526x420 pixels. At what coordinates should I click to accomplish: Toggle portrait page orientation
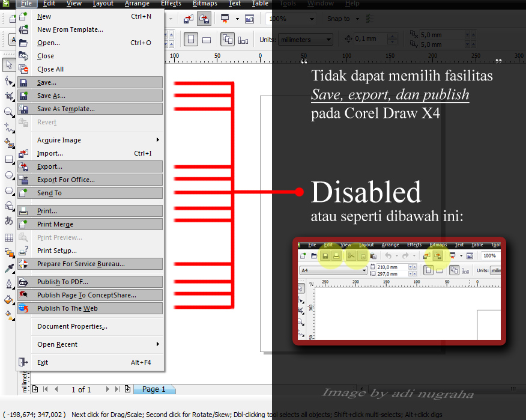click(190, 38)
